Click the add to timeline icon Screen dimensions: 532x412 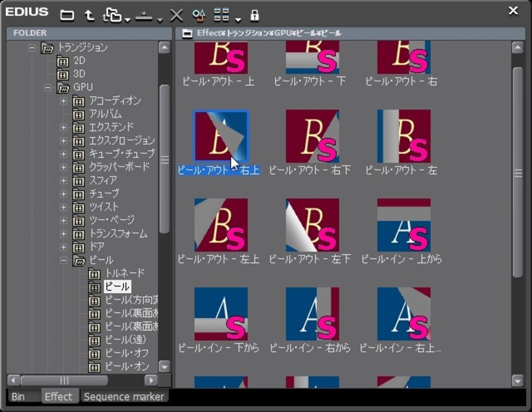pos(144,16)
